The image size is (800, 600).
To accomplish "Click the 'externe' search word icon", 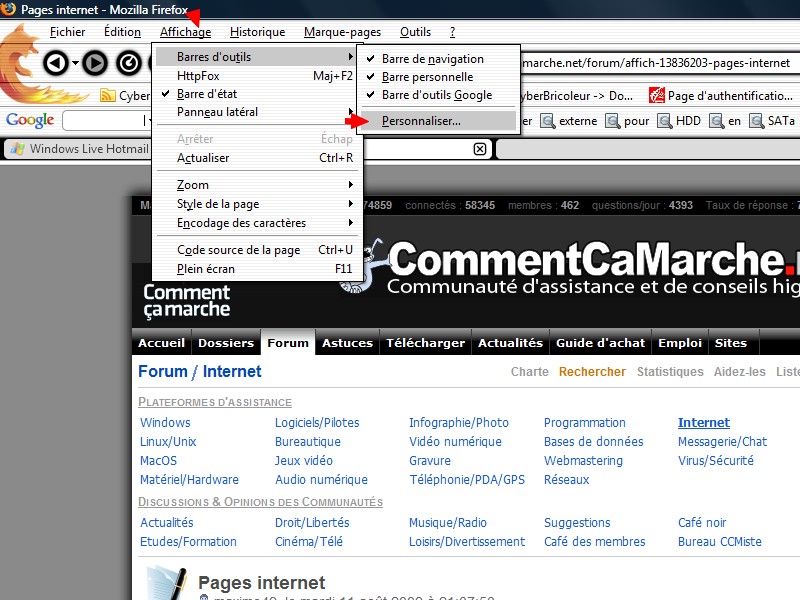I will coord(548,121).
